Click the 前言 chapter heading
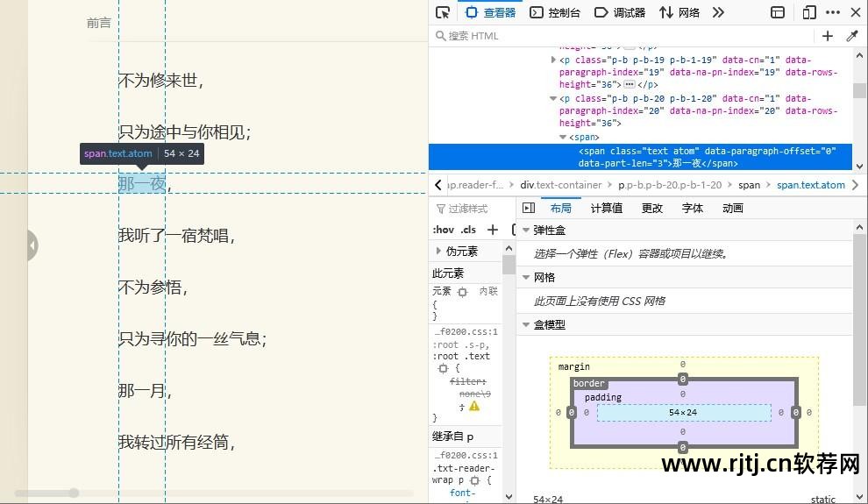 coord(98,23)
